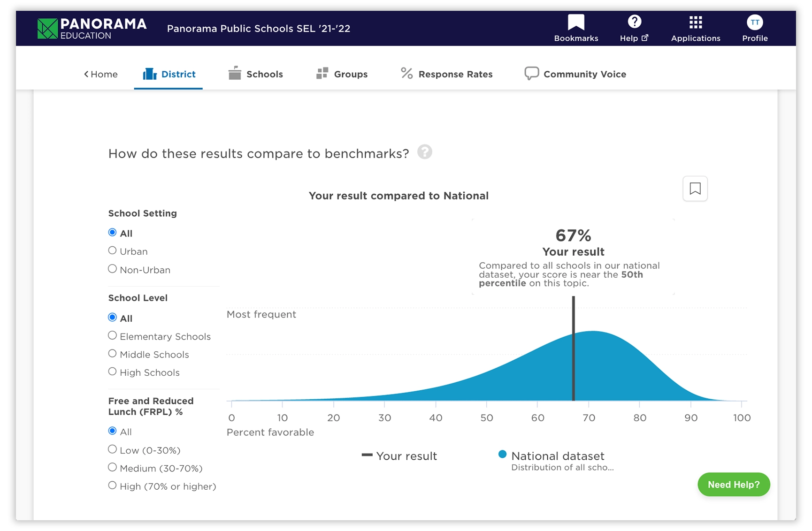Go back to Home
This screenshot has width=812, height=531.
[101, 74]
